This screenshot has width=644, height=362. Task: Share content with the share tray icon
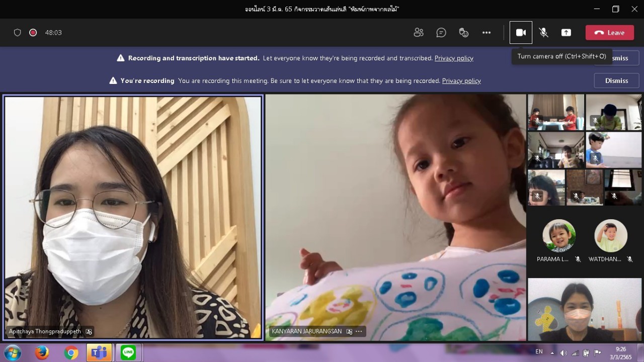tap(566, 33)
